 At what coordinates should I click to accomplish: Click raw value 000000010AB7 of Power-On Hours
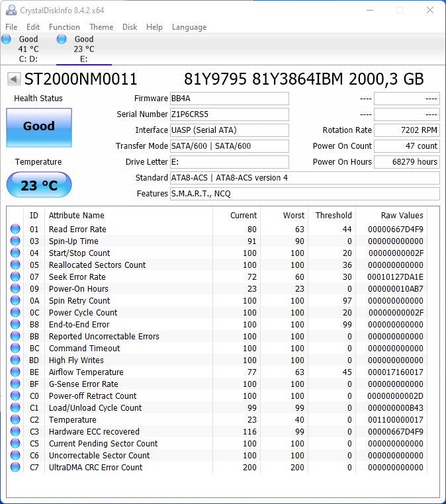point(395,288)
